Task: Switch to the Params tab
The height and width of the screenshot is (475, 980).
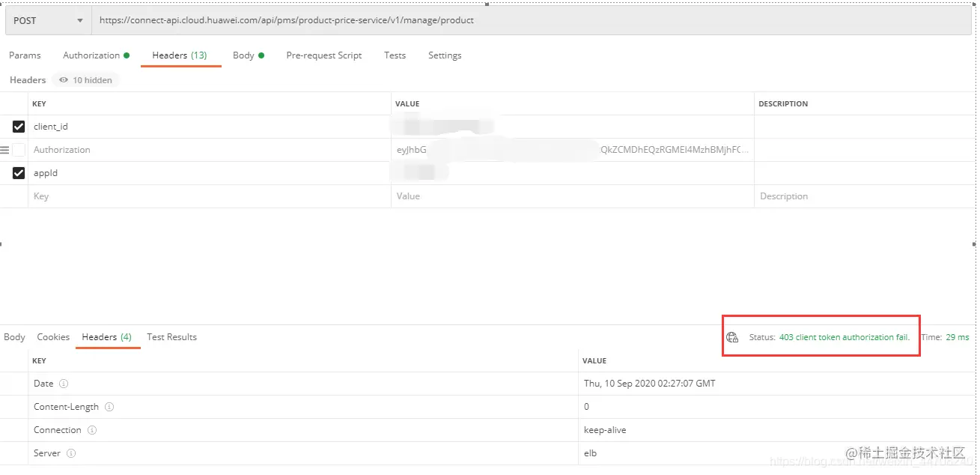Action: (25, 55)
